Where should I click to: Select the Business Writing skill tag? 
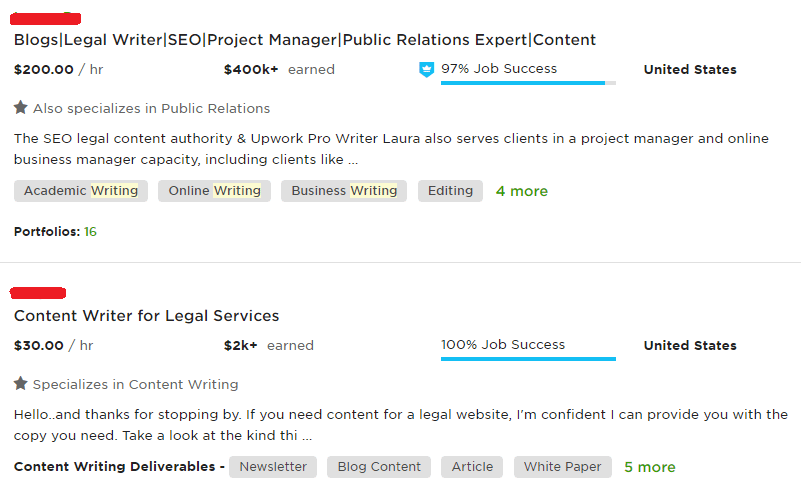(x=344, y=191)
